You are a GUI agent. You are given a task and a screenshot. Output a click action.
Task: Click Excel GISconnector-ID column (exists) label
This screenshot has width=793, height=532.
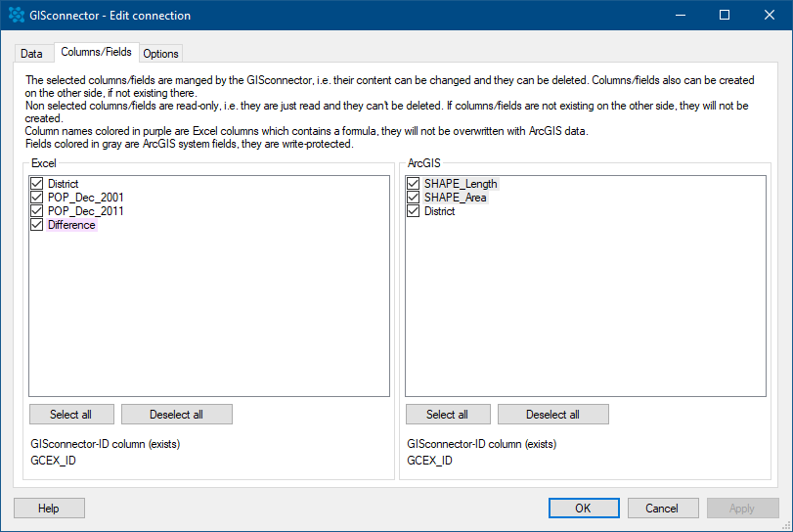coord(106,444)
